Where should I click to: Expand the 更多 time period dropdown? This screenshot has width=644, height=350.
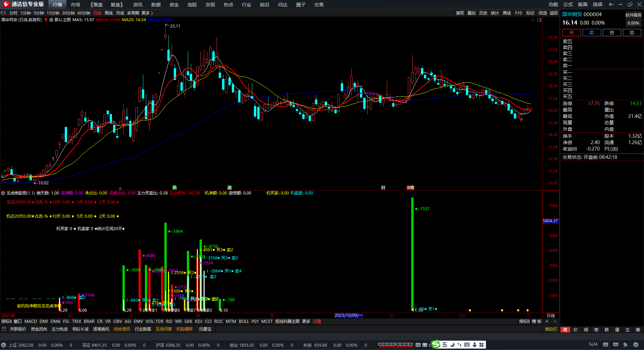tap(147, 13)
